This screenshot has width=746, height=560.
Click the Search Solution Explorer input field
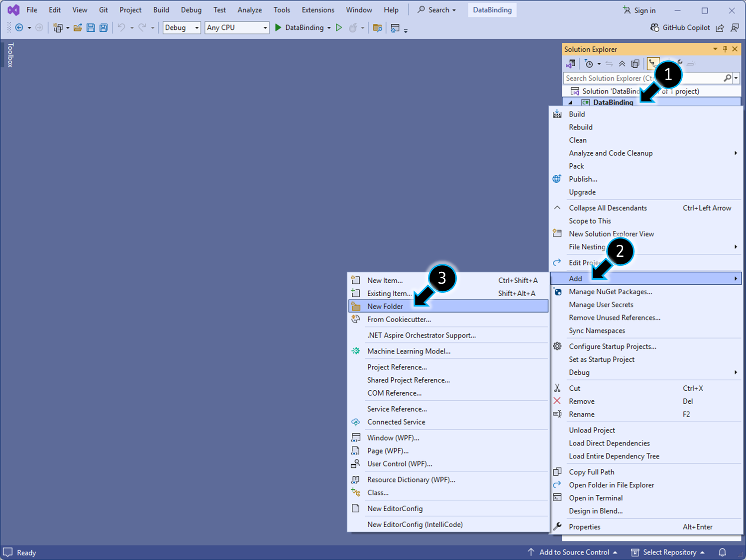pyautogui.click(x=643, y=78)
